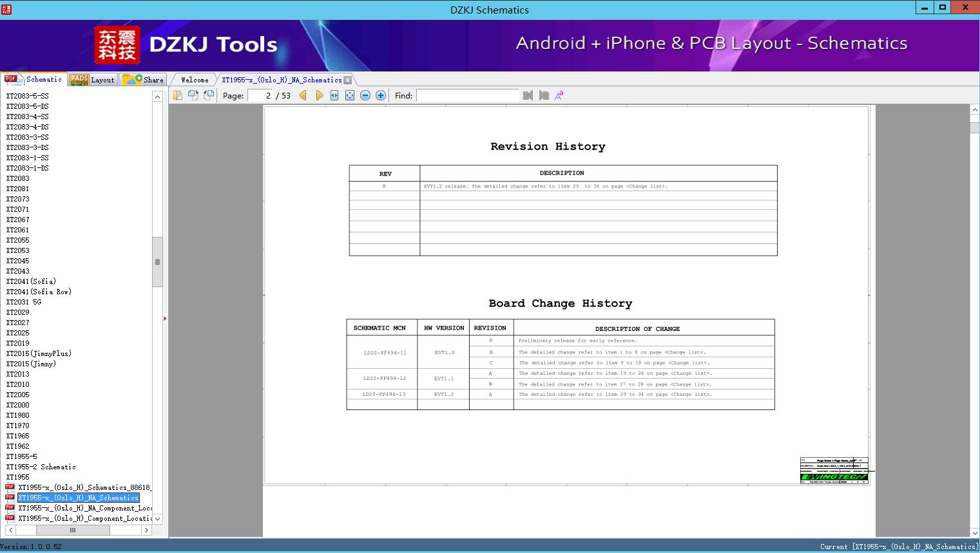
Task: Select XT2083-4-DS in the model list
Action: (x=28, y=127)
